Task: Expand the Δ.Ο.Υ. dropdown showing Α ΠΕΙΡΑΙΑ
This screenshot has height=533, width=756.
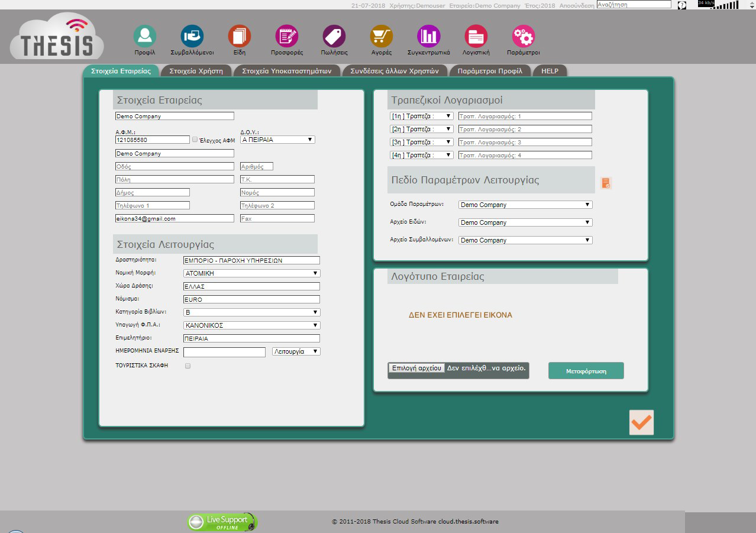Action: [x=277, y=140]
